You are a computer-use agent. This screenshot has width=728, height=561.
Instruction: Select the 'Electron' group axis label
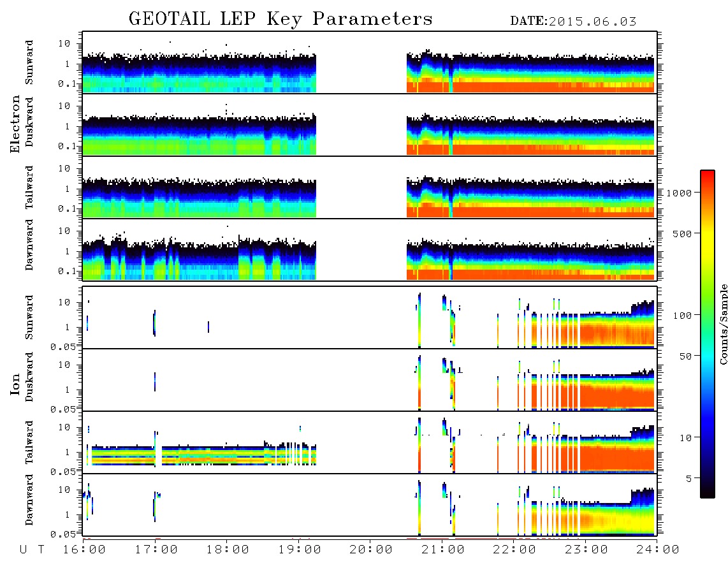click(15, 124)
